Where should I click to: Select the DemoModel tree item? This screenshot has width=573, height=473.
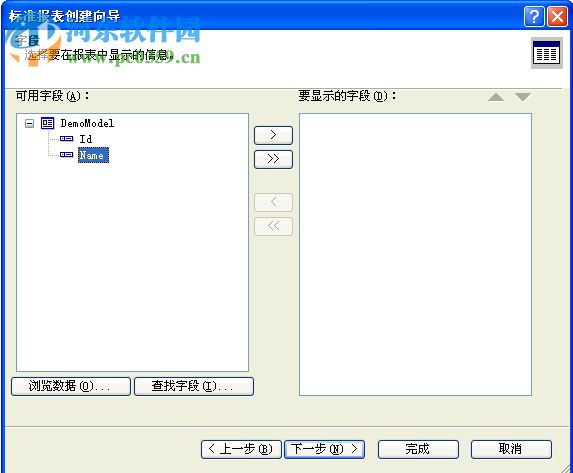click(87, 124)
